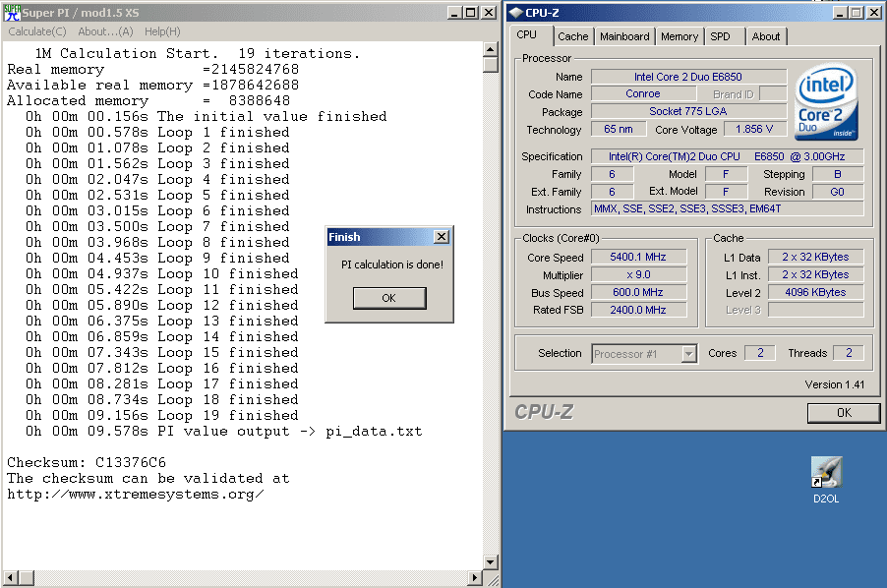Viewport: 887px width, 588px height.
Task: Close the Super PI window
Action: [488, 13]
